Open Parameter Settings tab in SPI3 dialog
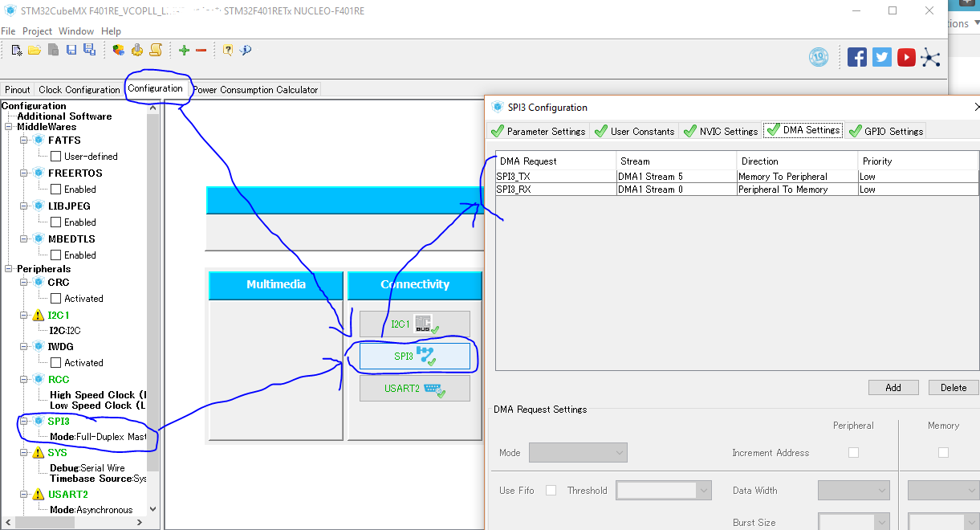 [x=538, y=131]
